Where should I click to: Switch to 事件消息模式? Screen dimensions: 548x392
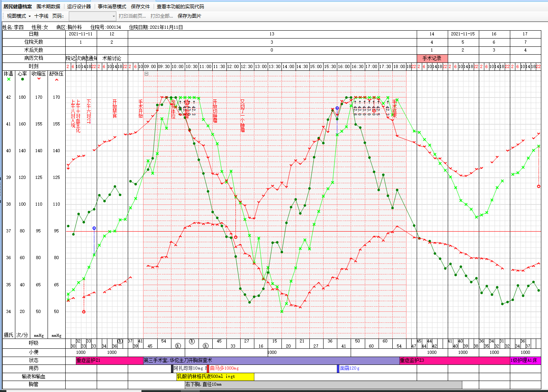[x=112, y=7]
